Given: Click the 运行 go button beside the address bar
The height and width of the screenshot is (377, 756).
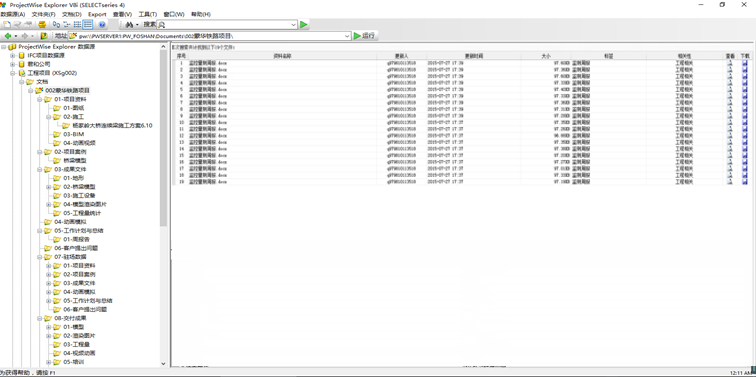Looking at the screenshot, I should [365, 36].
